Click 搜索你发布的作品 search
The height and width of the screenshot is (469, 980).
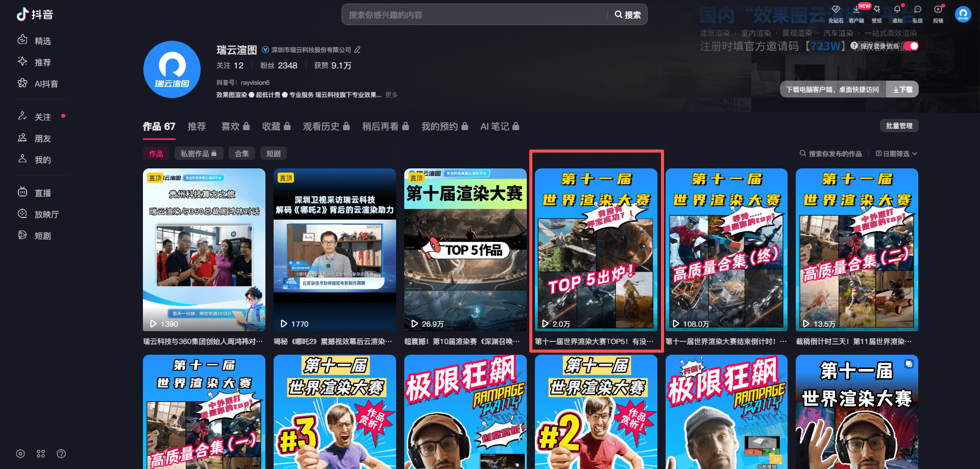(x=830, y=154)
